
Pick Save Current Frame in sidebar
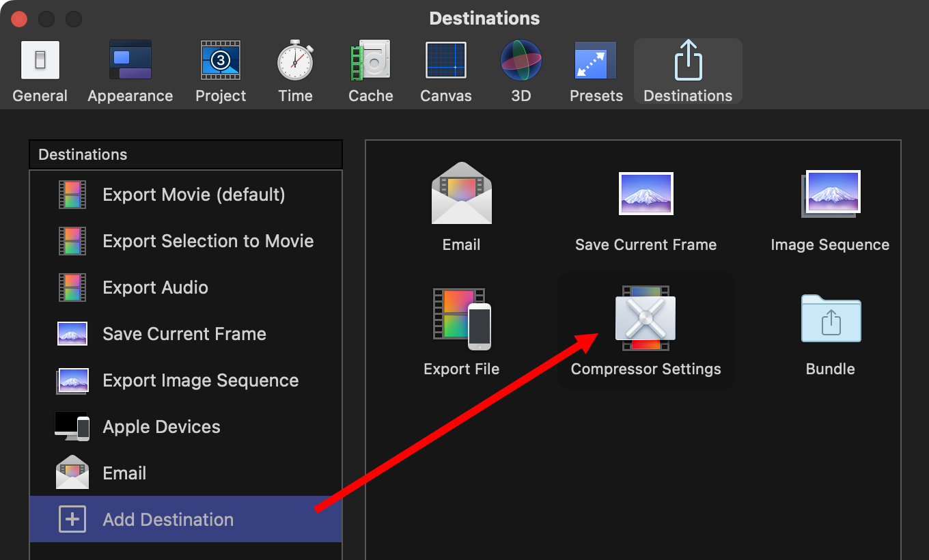click(x=185, y=334)
